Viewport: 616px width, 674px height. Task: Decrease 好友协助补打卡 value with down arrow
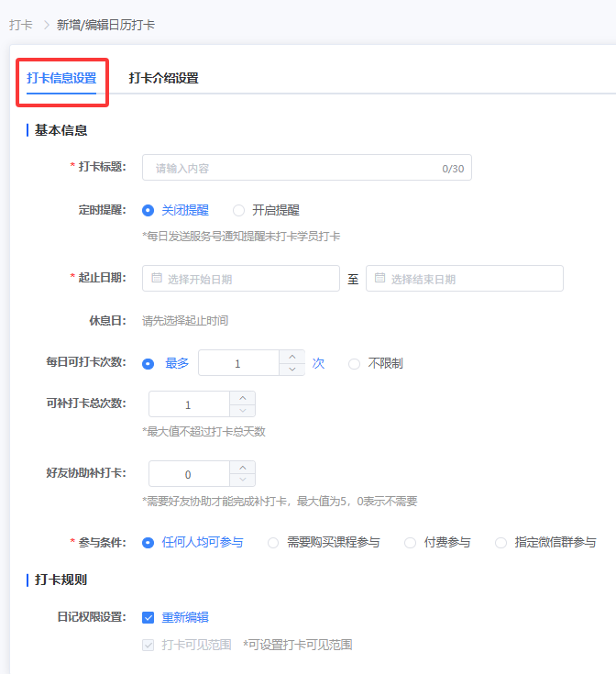point(243,481)
